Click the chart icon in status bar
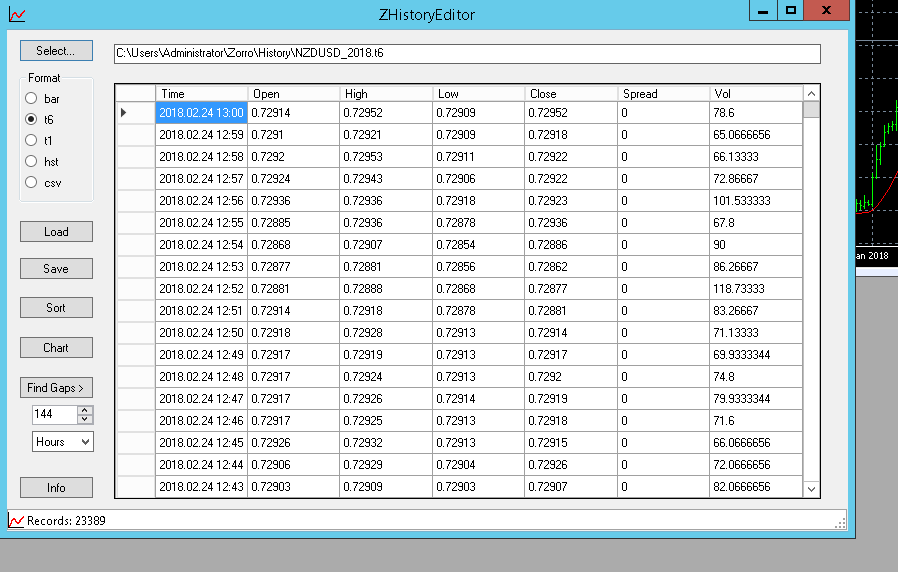Image resolution: width=898 pixels, height=572 pixels. point(17,520)
